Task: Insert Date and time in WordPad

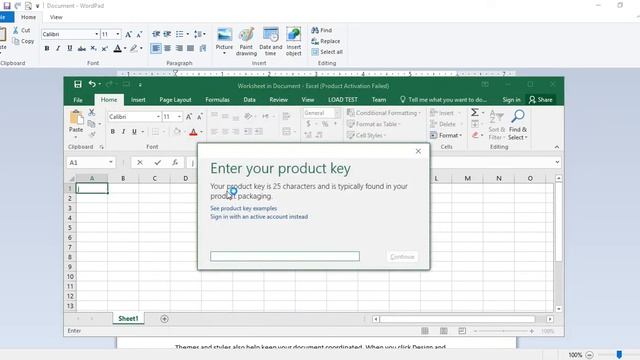Action: point(271,41)
